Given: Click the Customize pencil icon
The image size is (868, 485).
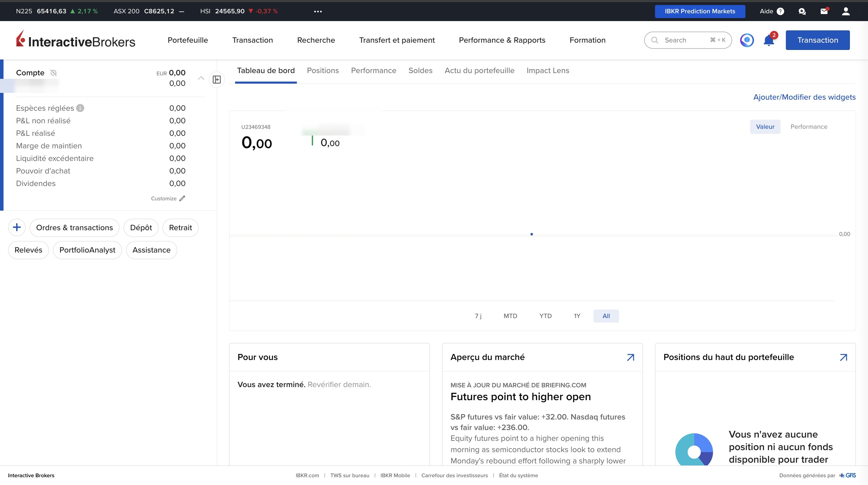Looking at the screenshot, I should pyautogui.click(x=182, y=198).
